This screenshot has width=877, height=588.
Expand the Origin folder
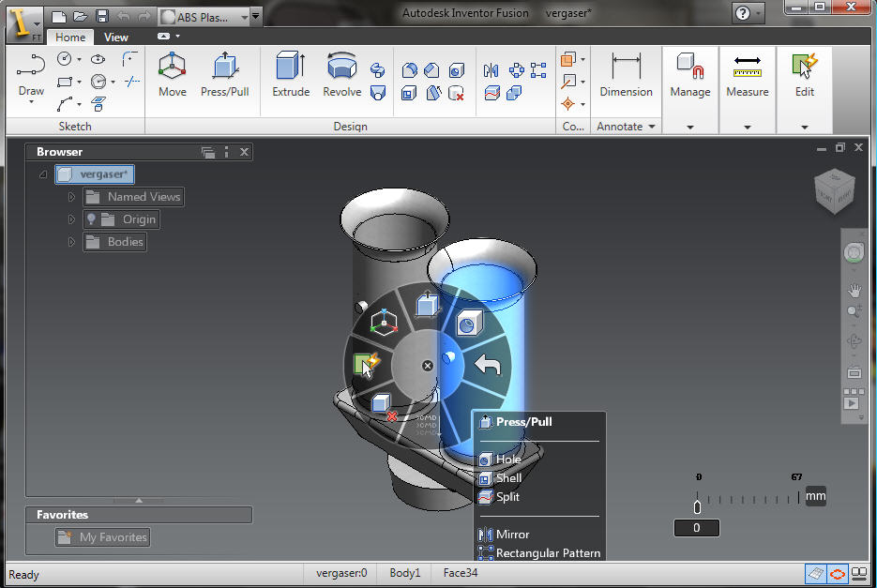tap(71, 219)
